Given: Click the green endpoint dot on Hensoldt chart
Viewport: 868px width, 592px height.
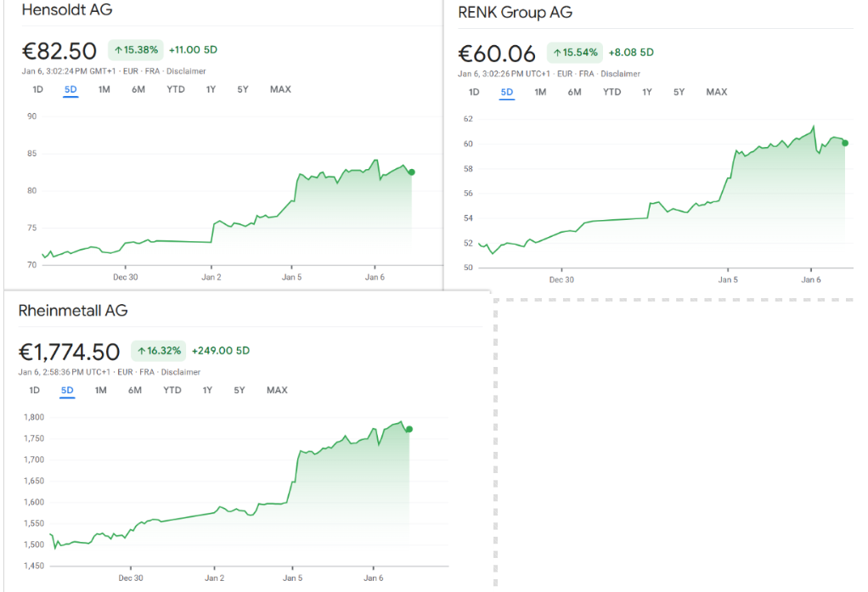Looking at the screenshot, I should [412, 172].
